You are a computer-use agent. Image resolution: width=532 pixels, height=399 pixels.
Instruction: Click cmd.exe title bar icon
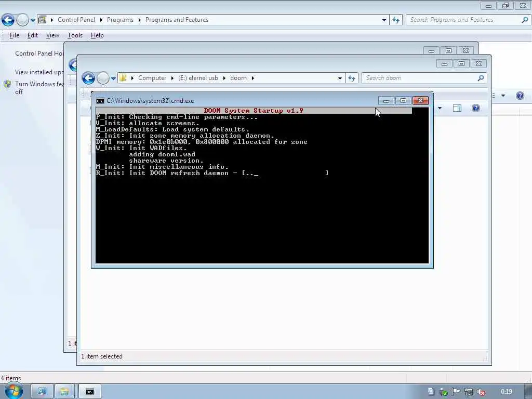[100, 101]
